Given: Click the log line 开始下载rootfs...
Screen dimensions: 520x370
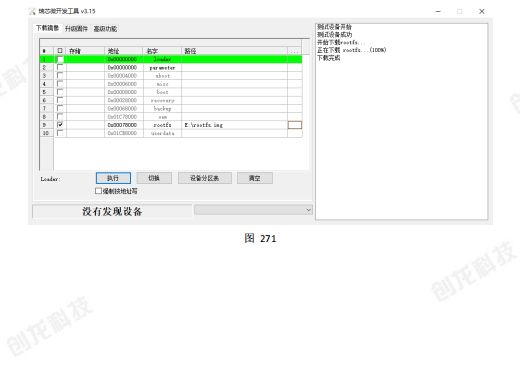Looking at the screenshot, I should 341,42.
